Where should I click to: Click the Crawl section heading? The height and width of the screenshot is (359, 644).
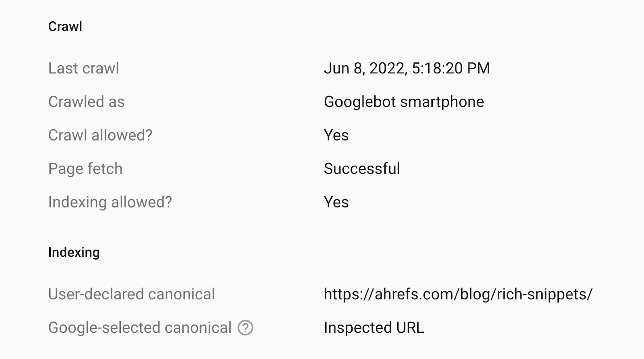point(65,27)
